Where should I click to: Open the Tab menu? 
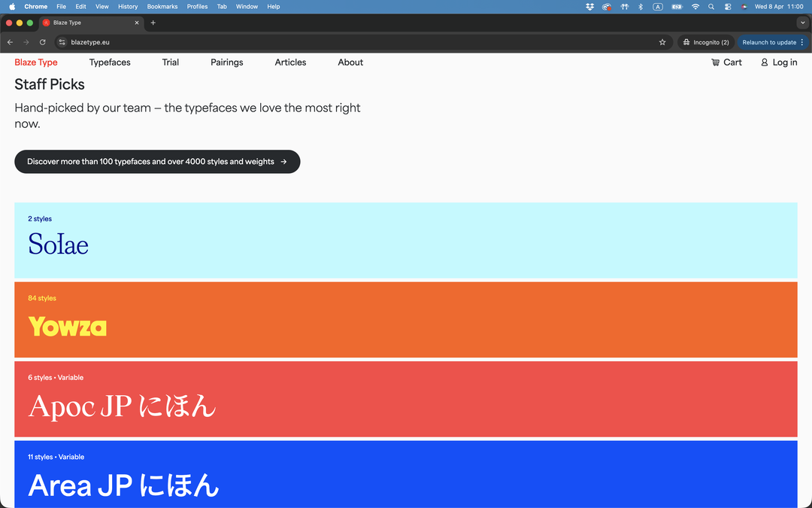pyautogui.click(x=222, y=7)
